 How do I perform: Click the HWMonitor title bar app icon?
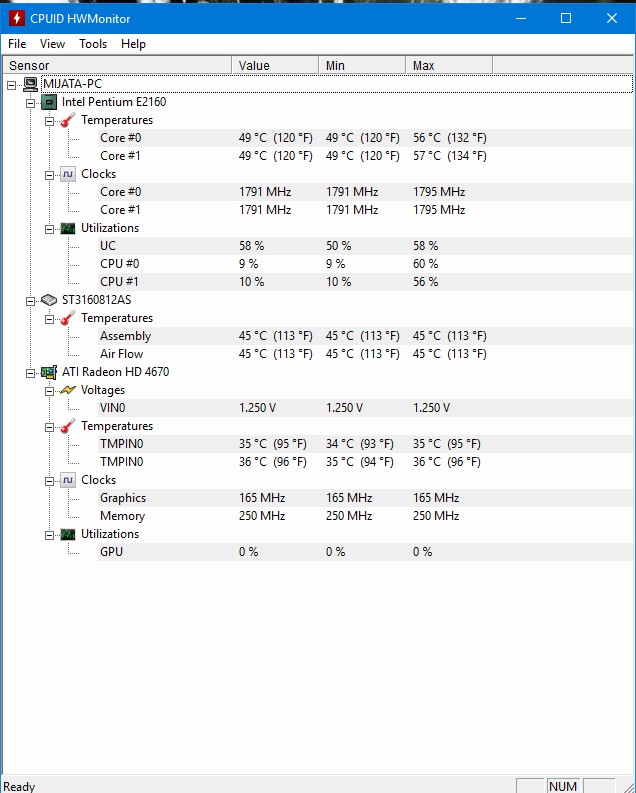(16, 18)
